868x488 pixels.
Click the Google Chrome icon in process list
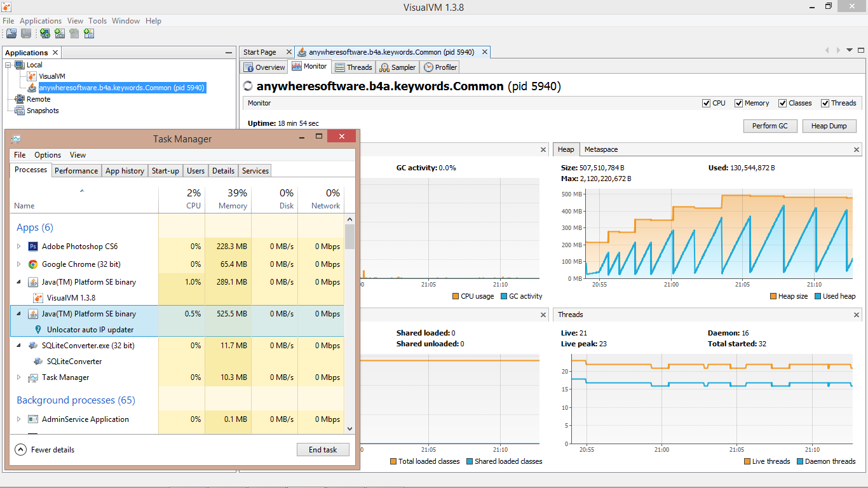pos(33,264)
